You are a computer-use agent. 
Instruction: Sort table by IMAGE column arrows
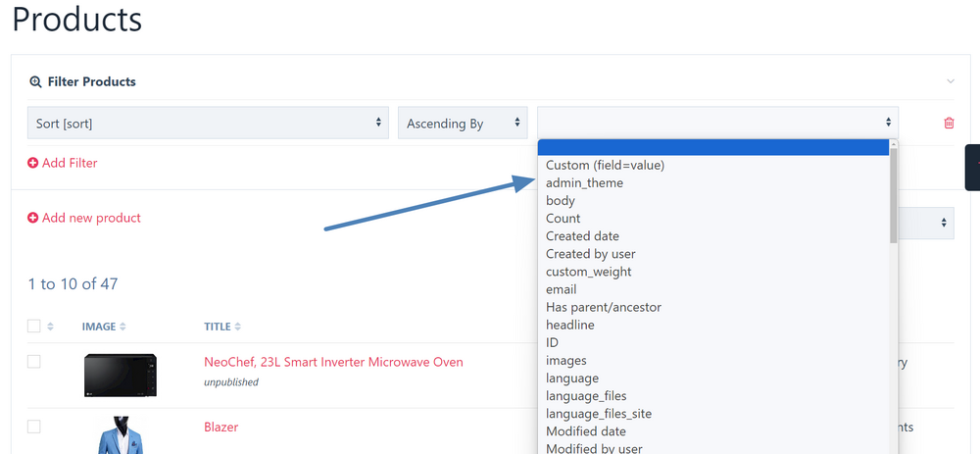pyautogui.click(x=122, y=327)
